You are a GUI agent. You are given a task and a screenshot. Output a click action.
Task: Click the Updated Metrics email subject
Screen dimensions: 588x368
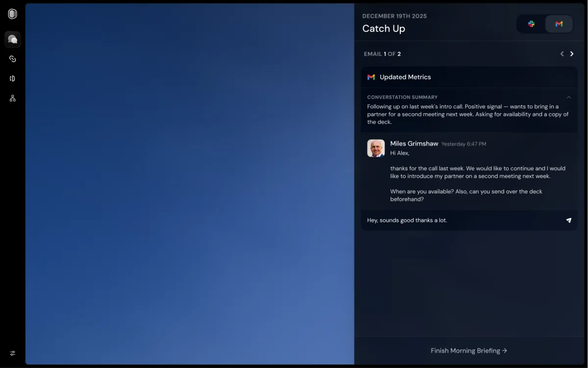405,77
